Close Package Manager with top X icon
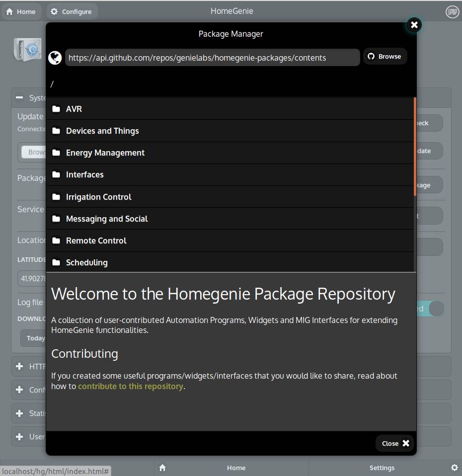Screen dimensions: 462x476 coord(414,25)
